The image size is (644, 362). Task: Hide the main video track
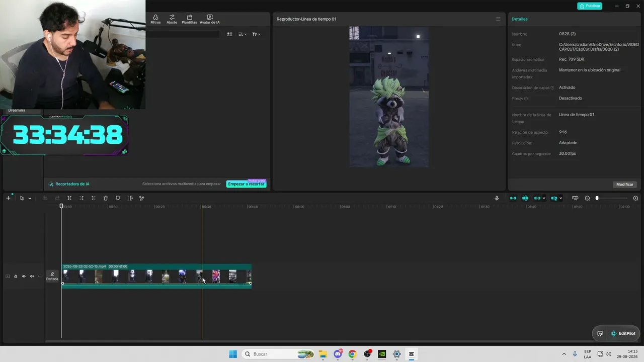tap(24, 276)
